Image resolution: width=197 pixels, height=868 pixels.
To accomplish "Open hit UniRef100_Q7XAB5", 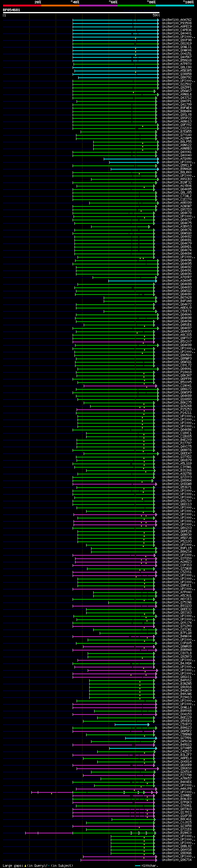I will tap(177, 748).
